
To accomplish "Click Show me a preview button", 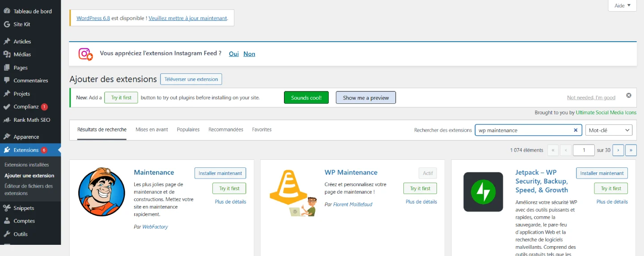I will (366, 98).
